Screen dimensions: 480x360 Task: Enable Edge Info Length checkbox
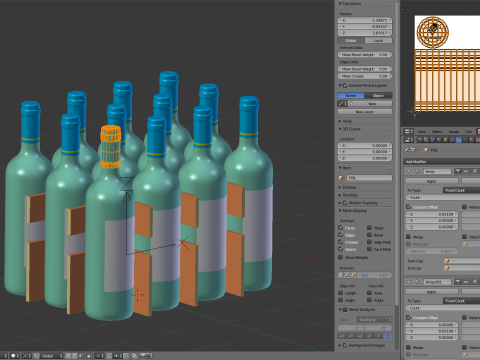pyautogui.click(x=340, y=293)
